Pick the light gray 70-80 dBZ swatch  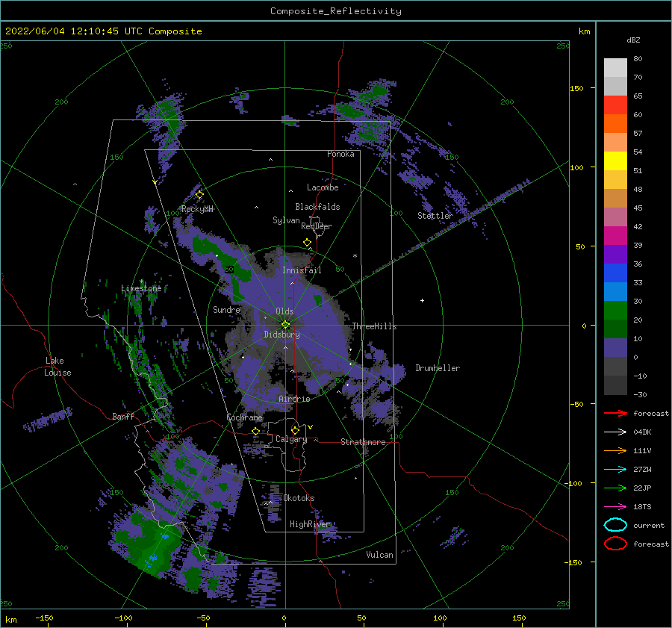point(615,68)
